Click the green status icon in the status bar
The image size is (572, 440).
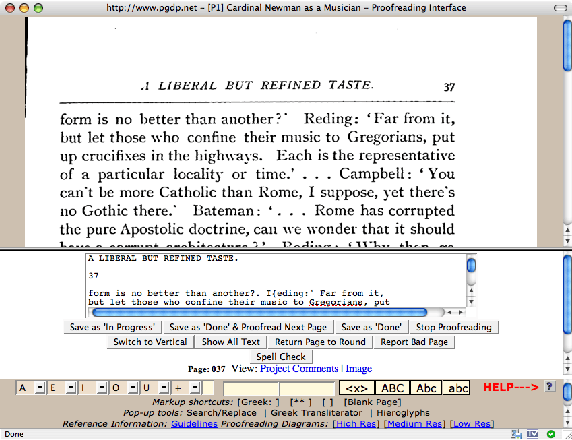(x=551, y=434)
